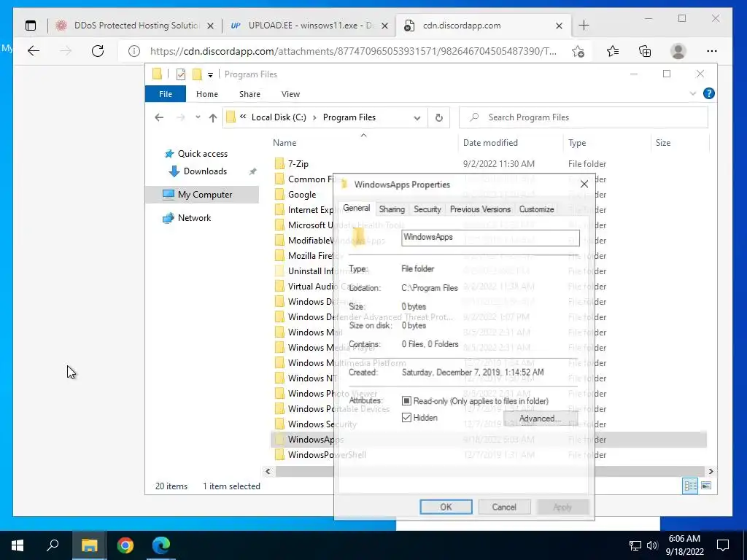Click the New folder quick access toolbar icon
The height and width of the screenshot is (560, 747).
point(197,74)
